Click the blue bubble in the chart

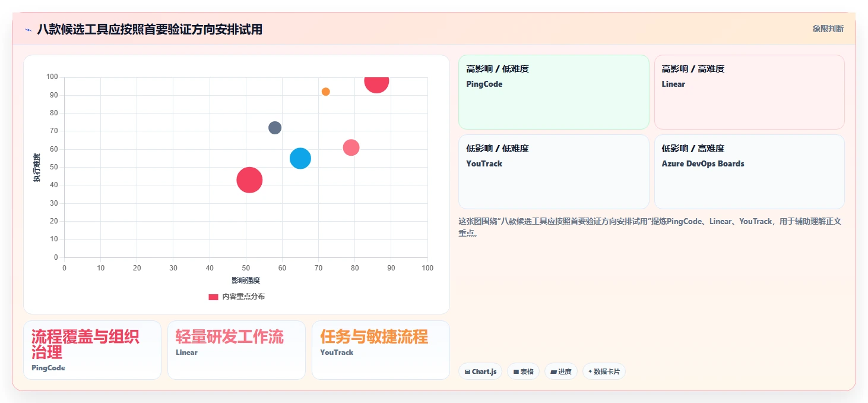click(300, 158)
